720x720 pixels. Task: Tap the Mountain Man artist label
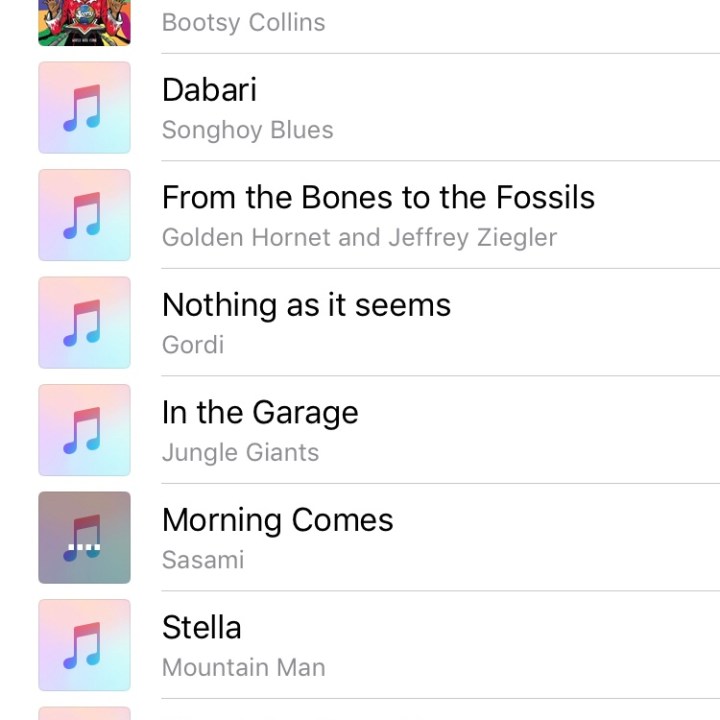243,668
